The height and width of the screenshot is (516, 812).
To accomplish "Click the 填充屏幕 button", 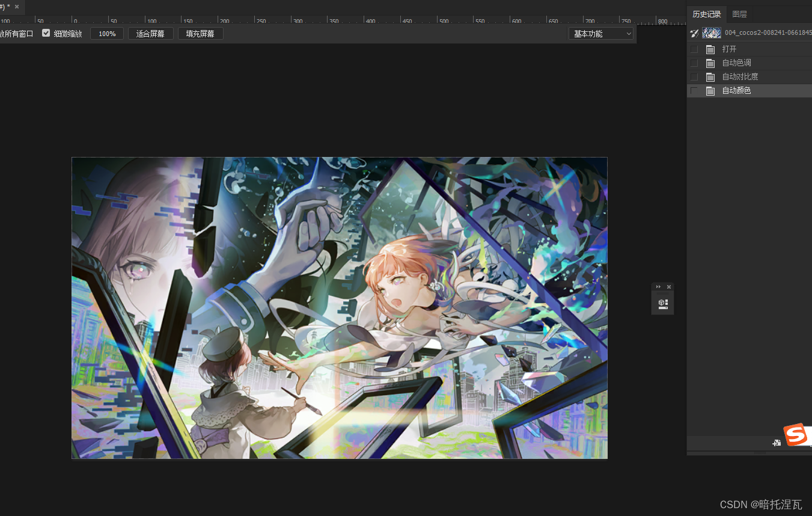I will [201, 34].
